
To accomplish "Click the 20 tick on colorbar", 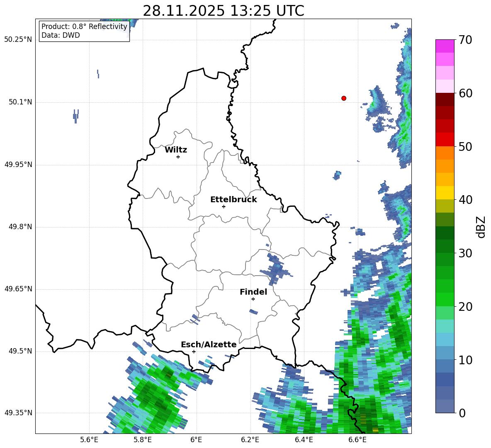I will 465,307.
